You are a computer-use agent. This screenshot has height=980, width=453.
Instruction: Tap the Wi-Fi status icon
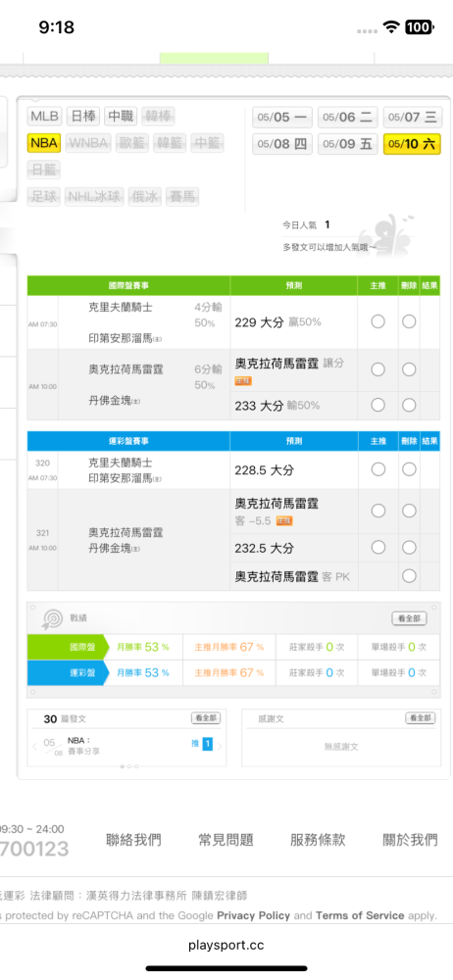[392, 26]
